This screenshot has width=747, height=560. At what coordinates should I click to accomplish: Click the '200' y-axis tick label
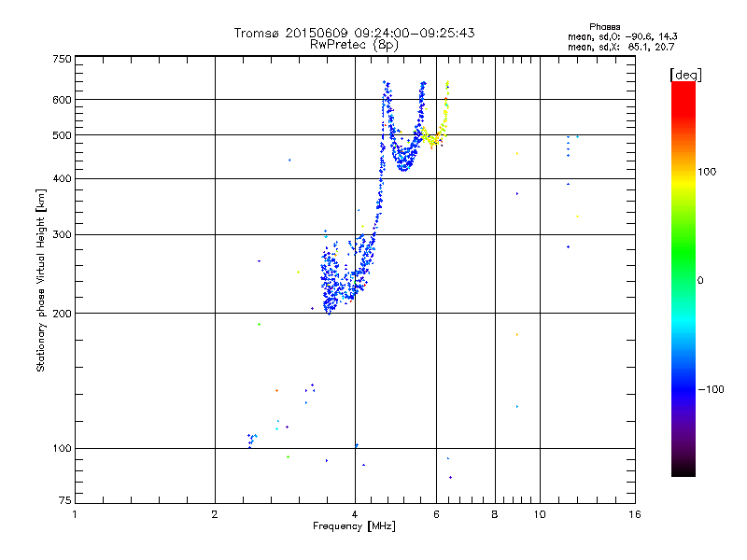coord(62,314)
